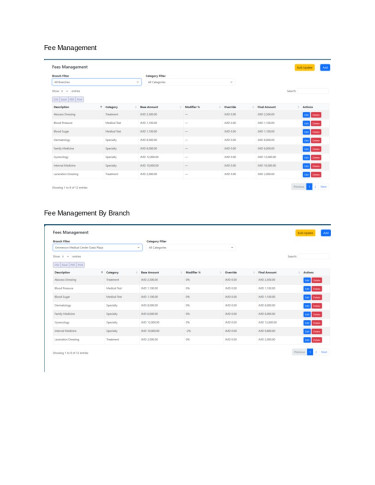The width and height of the screenshot is (375, 485).
Task: Open Category Filter dropdown in top Fee Management table
Action: pos(190,82)
